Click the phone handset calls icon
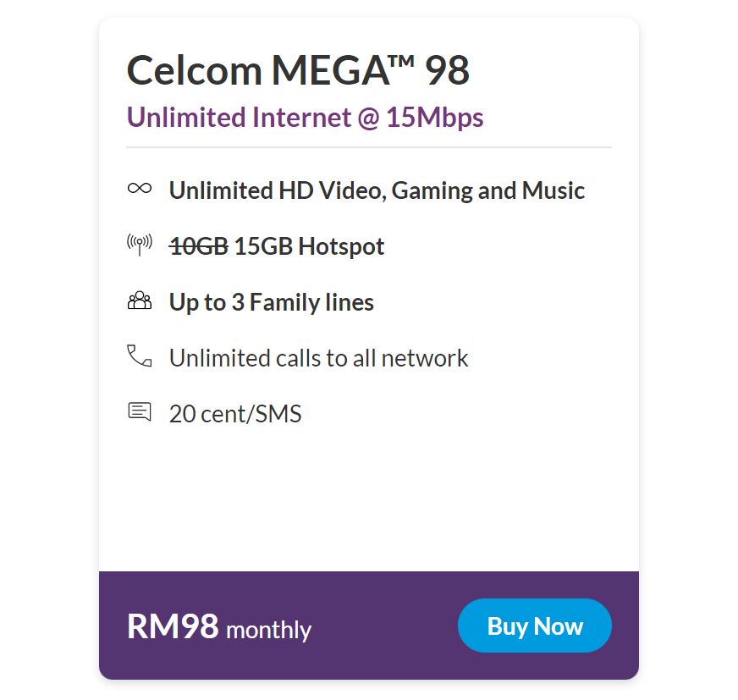 (140, 356)
